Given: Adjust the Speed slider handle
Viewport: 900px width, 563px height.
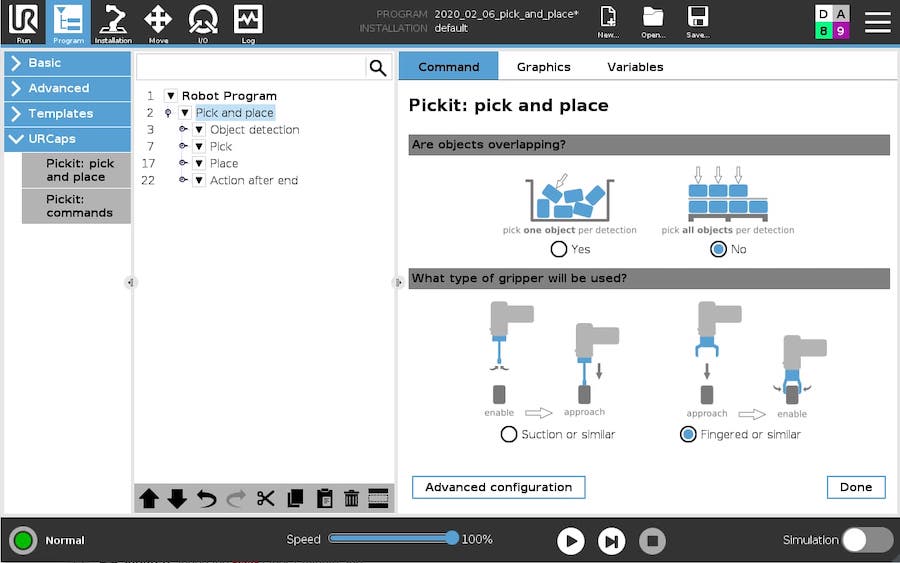Looking at the screenshot, I should tap(452, 538).
